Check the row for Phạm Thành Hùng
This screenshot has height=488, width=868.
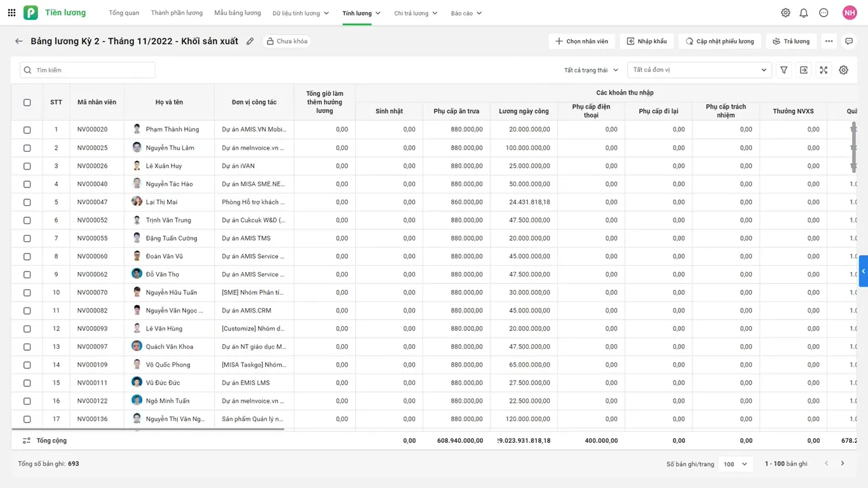[x=27, y=130]
